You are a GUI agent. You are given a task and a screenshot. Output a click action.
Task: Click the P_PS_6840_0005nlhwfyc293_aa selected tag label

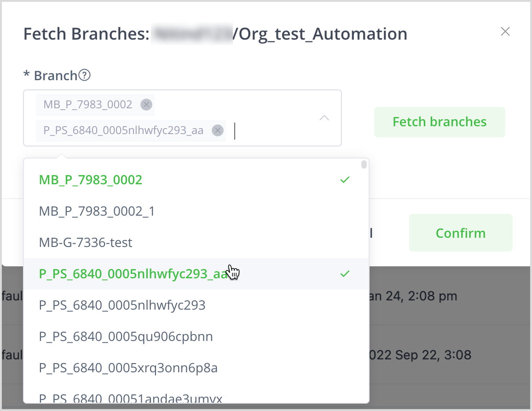coord(123,131)
